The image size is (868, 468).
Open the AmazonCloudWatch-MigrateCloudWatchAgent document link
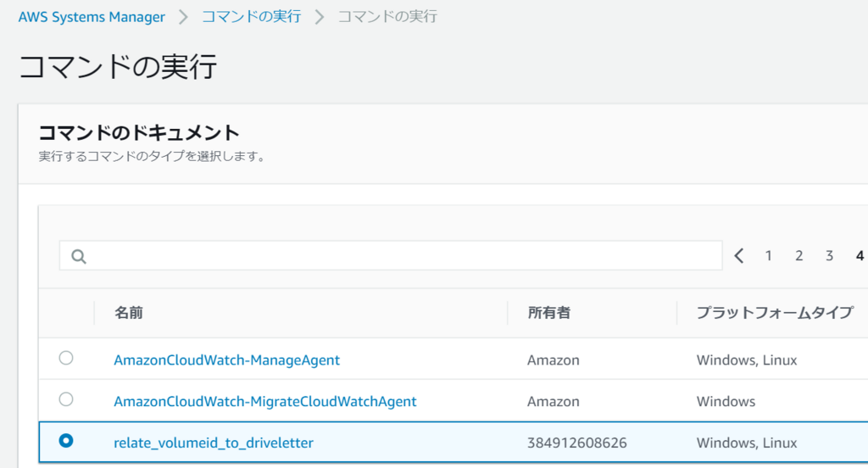coord(265,402)
